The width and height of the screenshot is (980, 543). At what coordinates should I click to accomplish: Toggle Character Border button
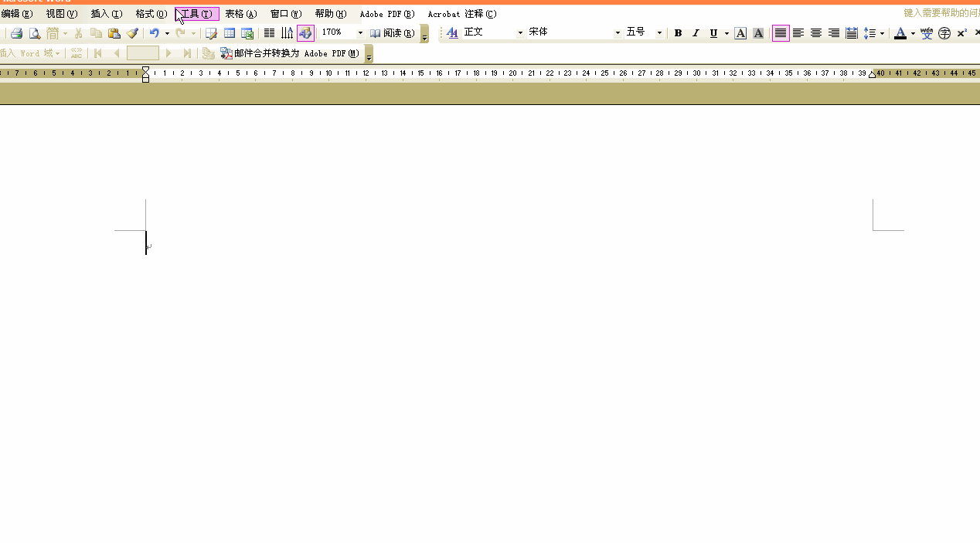(740, 33)
